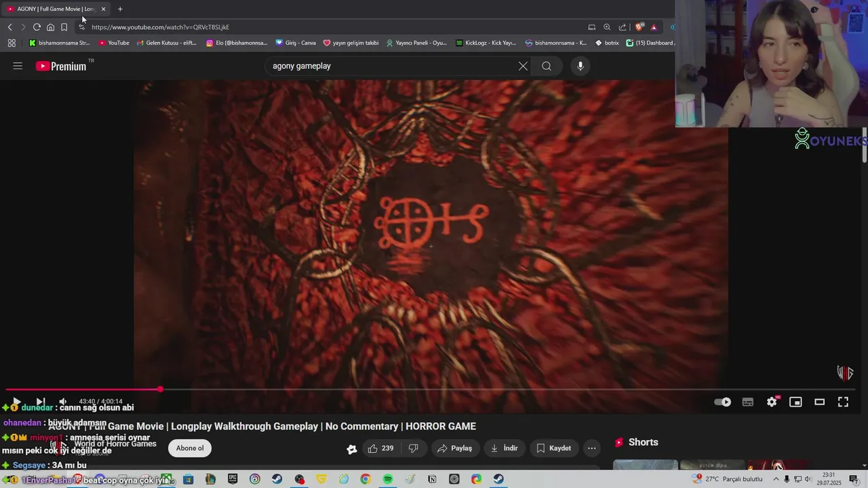Open the YouTube guide hamburger menu
868x488 pixels.
click(18, 66)
